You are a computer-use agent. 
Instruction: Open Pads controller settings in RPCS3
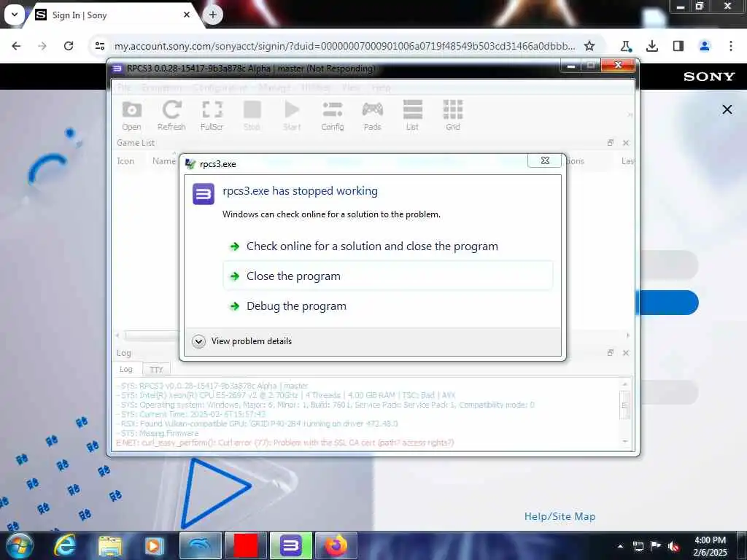(372, 114)
